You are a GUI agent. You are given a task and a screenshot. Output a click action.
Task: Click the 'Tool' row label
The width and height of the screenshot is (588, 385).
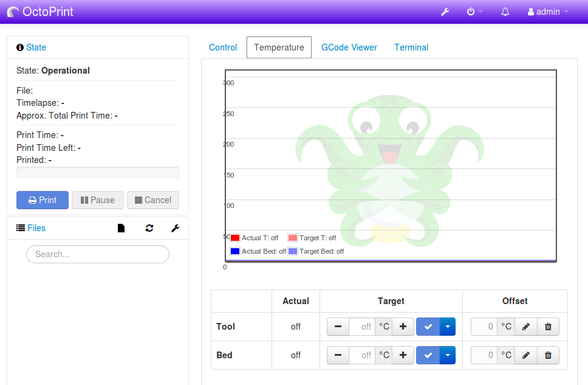(225, 327)
